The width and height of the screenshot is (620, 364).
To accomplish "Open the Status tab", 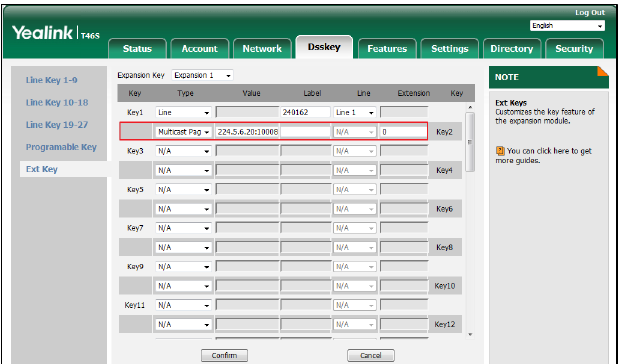I will coord(137,49).
